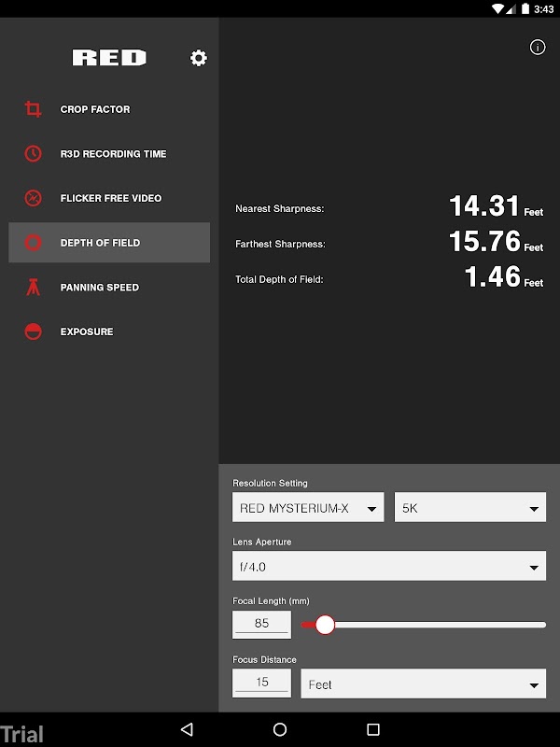Screen dimensions: 560x747
Task: Open the RED MYSTERIUM-X sensor dropdown
Action: click(308, 507)
